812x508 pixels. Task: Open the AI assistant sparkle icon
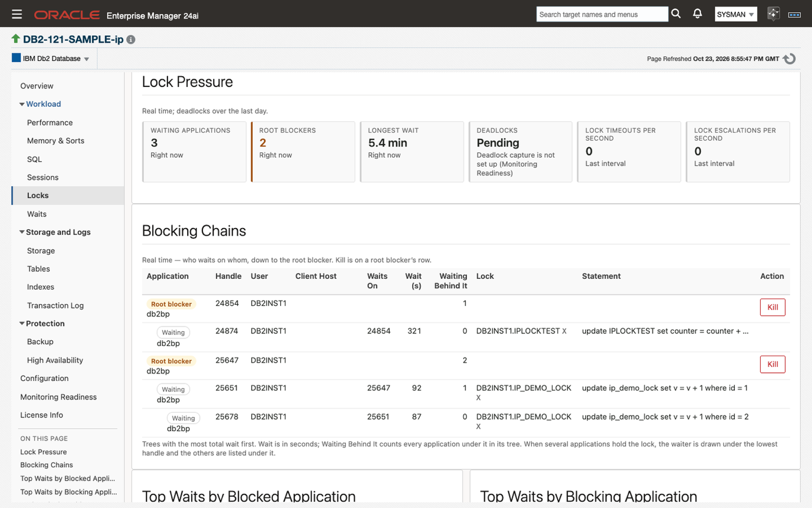tap(773, 14)
